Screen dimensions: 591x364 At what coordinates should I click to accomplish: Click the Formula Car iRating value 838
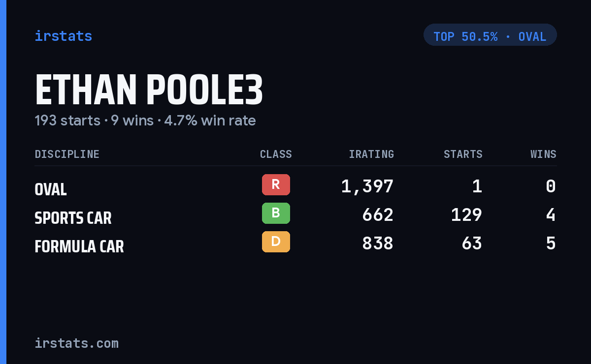tap(378, 243)
